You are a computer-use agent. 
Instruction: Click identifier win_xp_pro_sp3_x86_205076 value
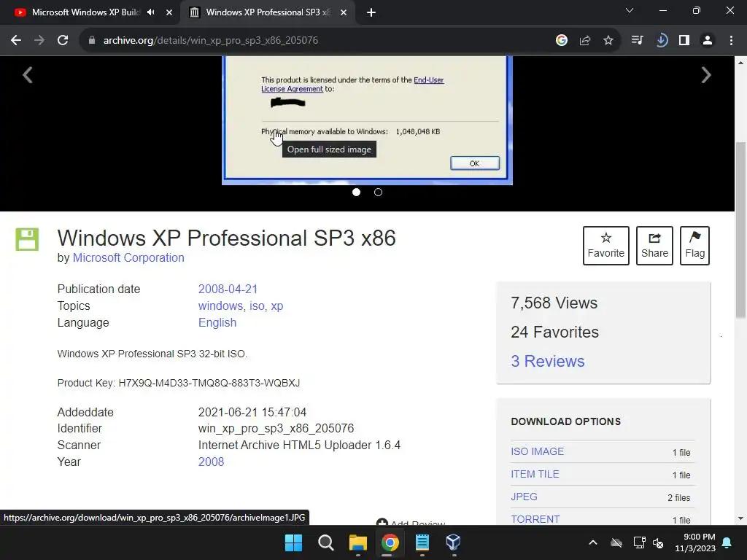click(276, 429)
